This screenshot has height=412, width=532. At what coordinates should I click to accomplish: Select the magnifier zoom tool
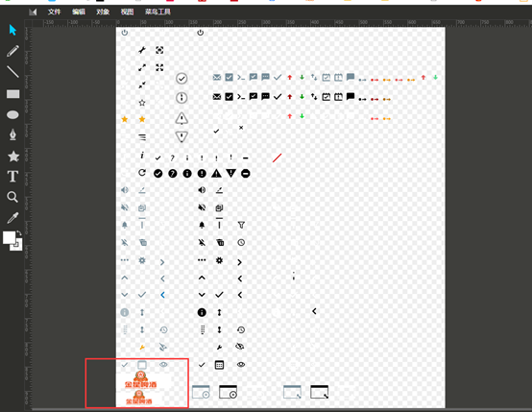click(12, 197)
